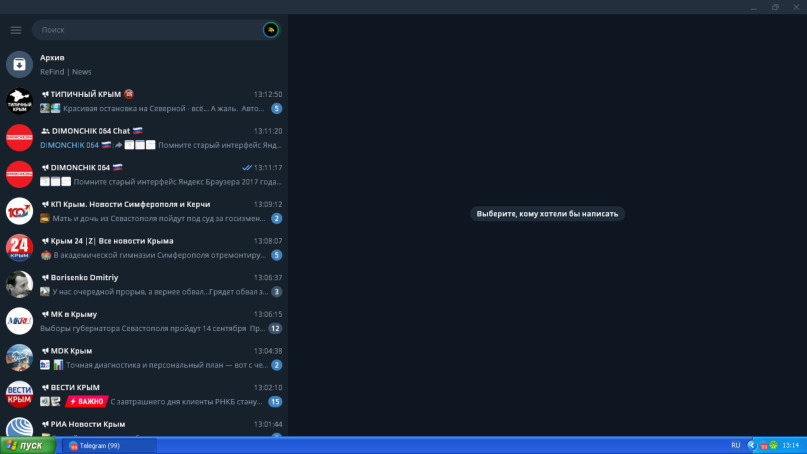Close the Telegram window

pos(796,7)
